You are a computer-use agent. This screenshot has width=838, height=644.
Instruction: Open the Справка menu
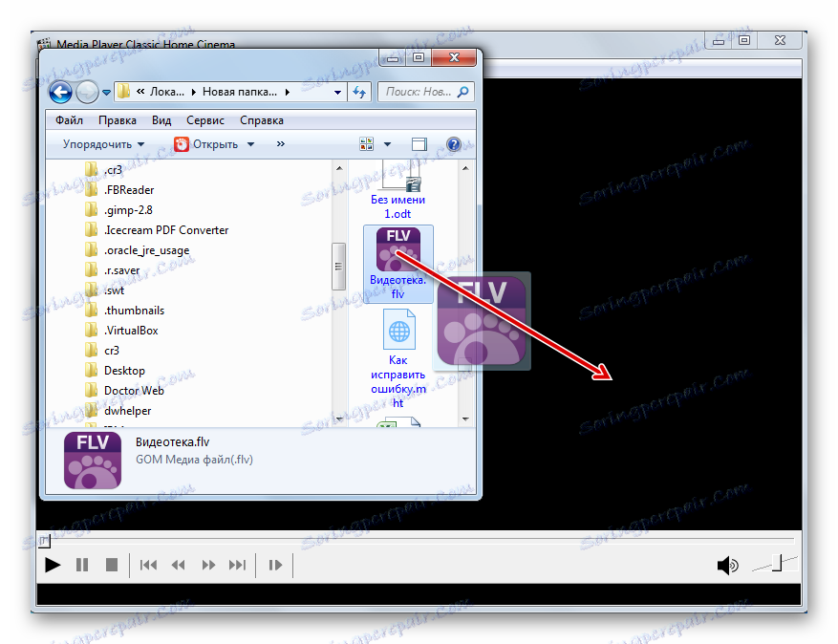(262, 120)
